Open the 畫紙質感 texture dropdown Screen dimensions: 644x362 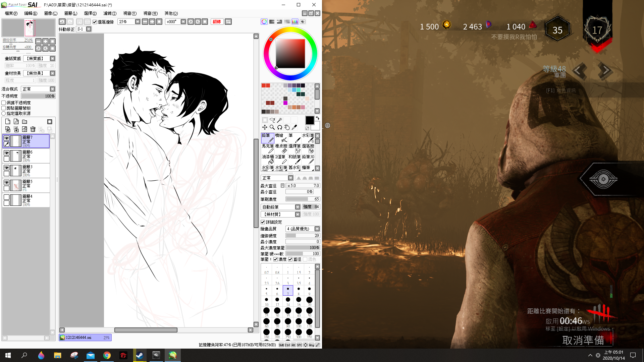[52, 59]
